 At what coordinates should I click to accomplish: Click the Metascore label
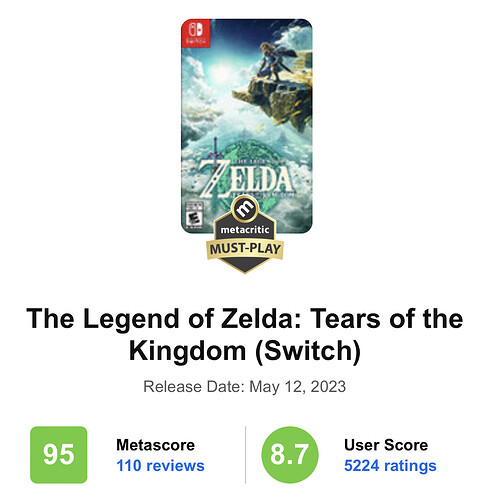[155, 445]
